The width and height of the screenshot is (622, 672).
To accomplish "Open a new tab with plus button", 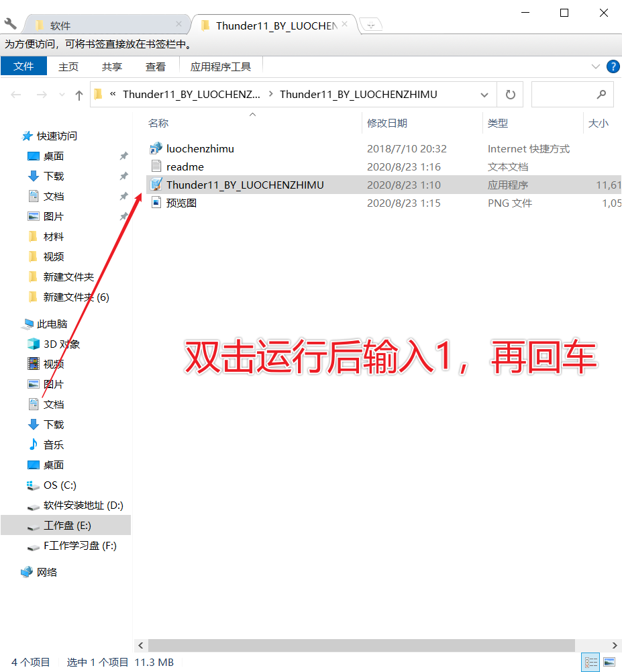I will pos(371,26).
